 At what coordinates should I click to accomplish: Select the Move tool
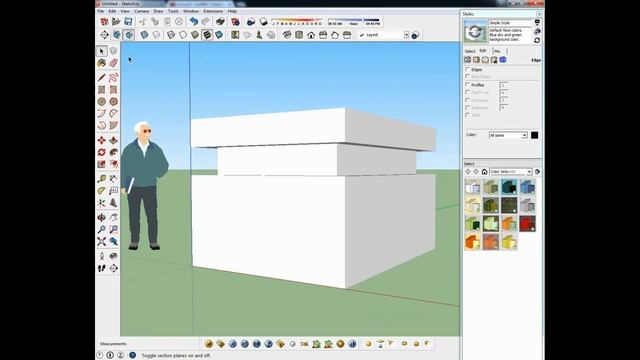point(102,140)
